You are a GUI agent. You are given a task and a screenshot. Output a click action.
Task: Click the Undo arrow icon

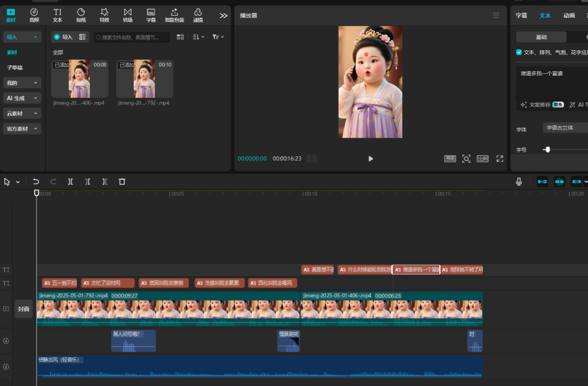(x=36, y=182)
